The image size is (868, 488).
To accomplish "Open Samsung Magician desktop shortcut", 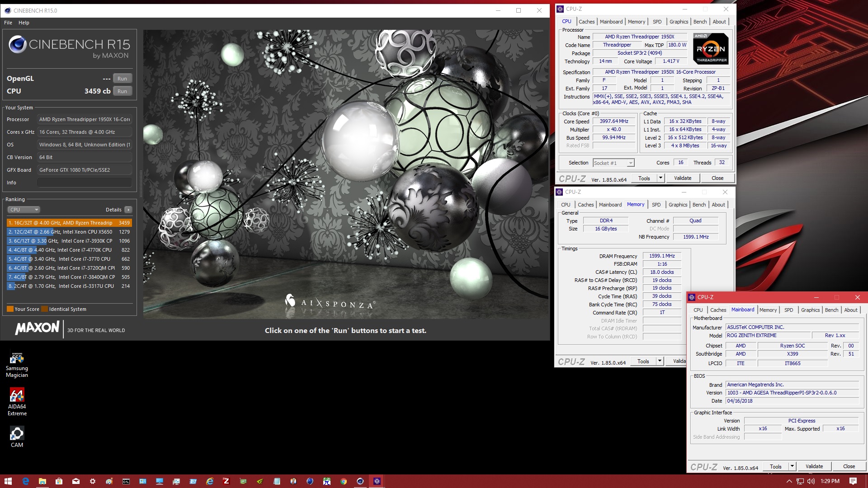I will [x=17, y=365].
